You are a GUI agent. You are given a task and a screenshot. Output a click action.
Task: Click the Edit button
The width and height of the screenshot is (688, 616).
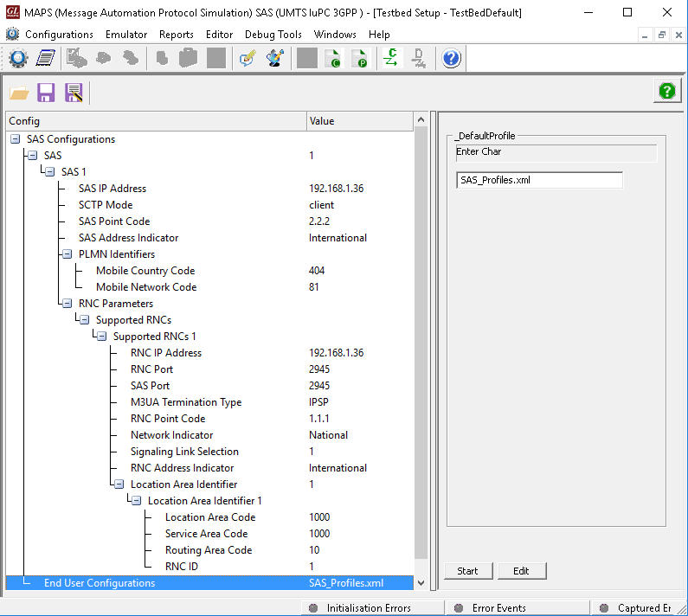pyautogui.click(x=521, y=571)
